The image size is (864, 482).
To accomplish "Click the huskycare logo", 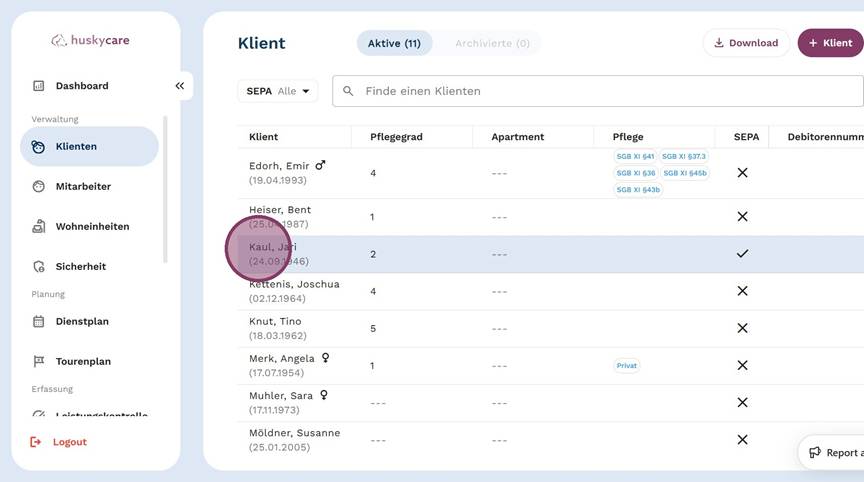I will (90, 40).
